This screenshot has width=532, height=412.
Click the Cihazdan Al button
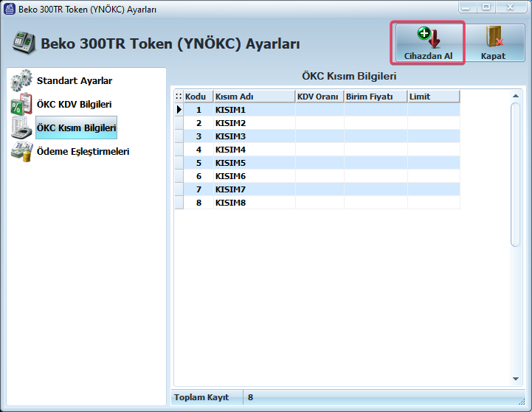(428, 43)
